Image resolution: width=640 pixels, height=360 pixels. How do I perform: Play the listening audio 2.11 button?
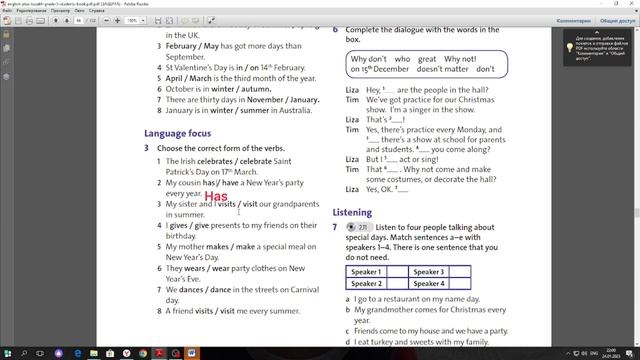pos(351,227)
